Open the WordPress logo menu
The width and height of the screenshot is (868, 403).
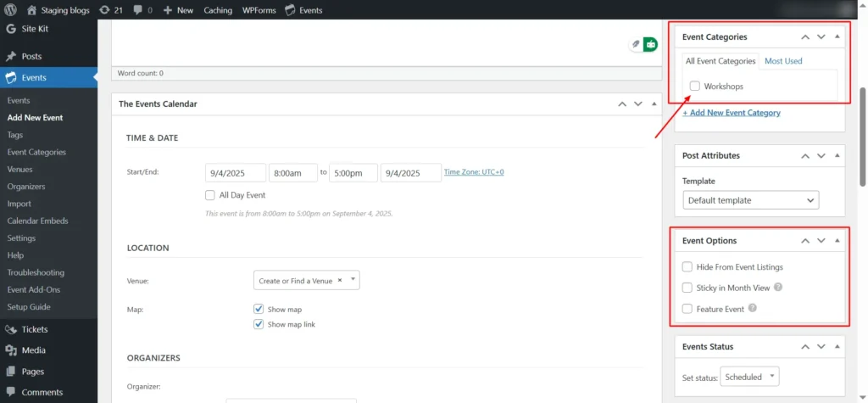click(x=11, y=10)
